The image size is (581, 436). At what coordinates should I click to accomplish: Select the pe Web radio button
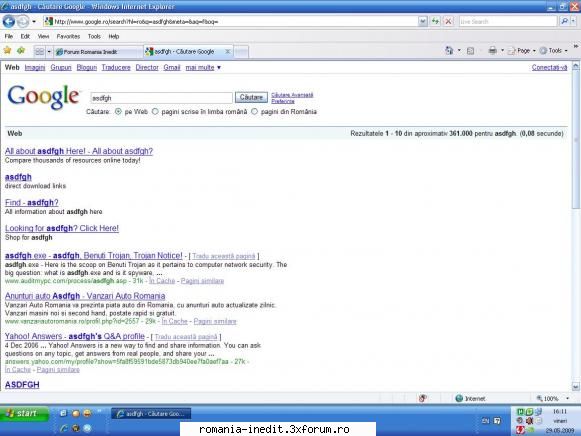tap(118, 112)
